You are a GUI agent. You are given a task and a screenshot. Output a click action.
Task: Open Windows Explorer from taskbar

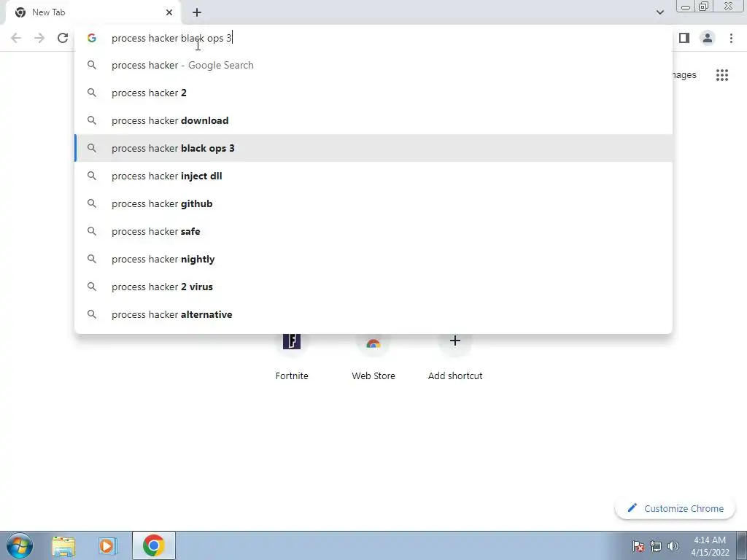click(63, 545)
